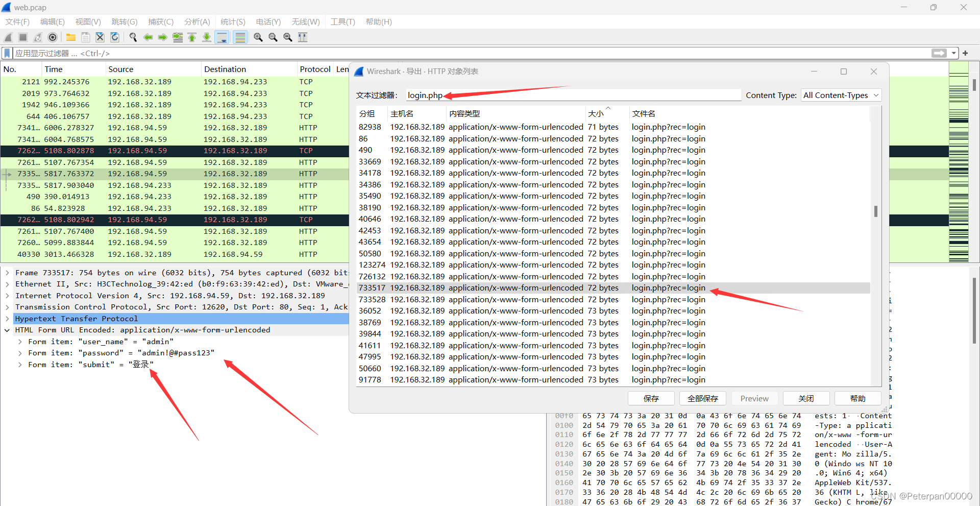
Task: Sort packet list by Protocol column
Action: pyautogui.click(x=315, y=69)
